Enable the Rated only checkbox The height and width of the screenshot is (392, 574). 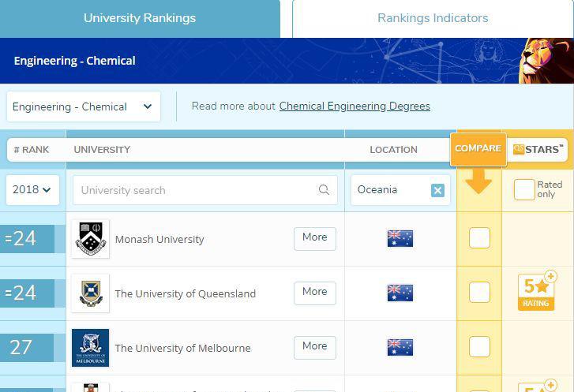[524, 189]
